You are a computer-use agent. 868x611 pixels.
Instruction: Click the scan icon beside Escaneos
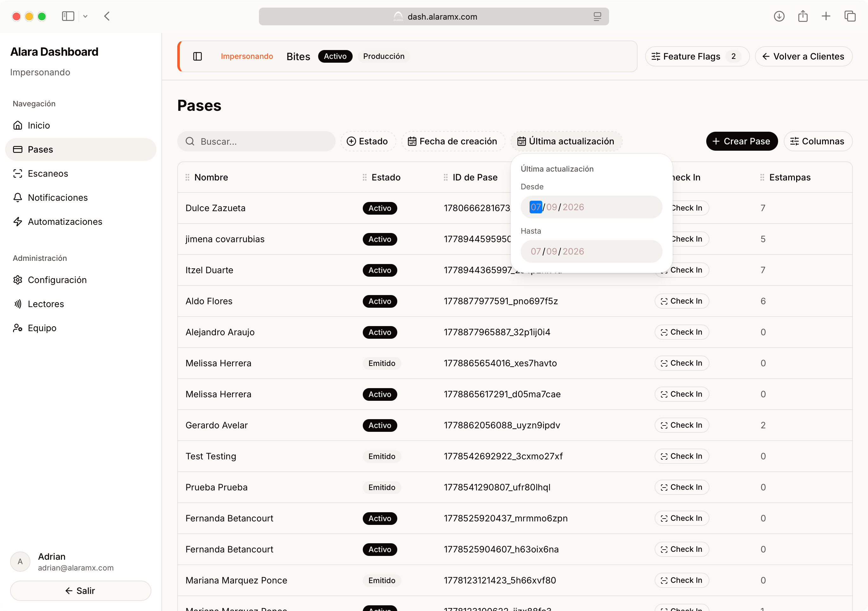pyautogui.click(x=18, y=173)
